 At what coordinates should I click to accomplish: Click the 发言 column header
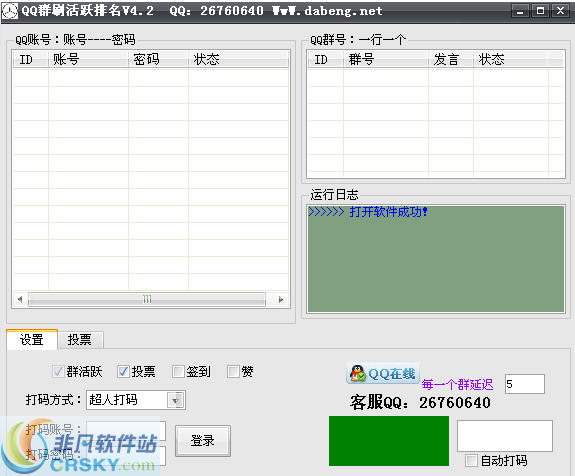pyautogui.click(x=451, y=59)
